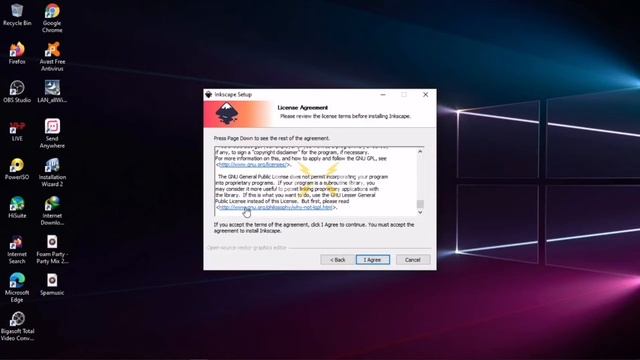The height and width of the screenshot is (360, 640).
Task: Close the Inkscape Setup window
Action: [425, 94]
